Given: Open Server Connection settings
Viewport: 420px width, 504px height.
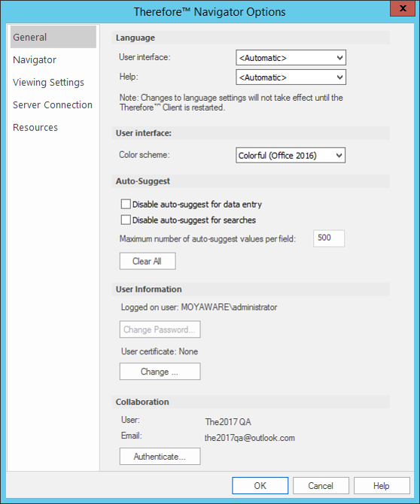Looking at the screenshot, I should [x=53, y=105].
